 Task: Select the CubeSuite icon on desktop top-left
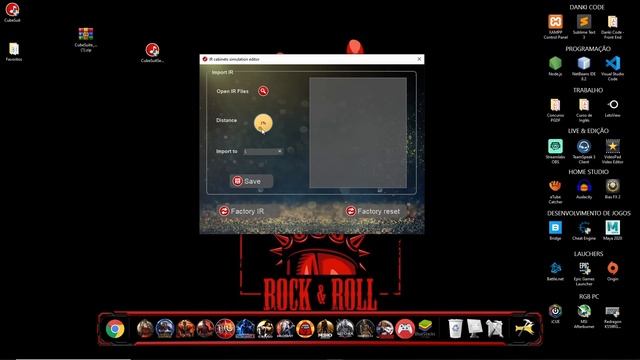(x=12, y=12)
